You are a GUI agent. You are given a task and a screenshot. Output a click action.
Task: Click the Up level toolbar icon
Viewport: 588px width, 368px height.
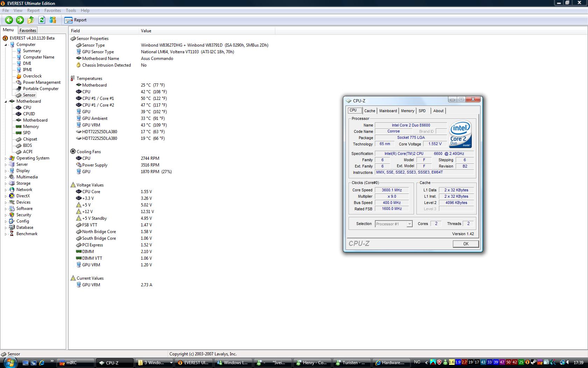pyautogui.click(x=31, y=20)
